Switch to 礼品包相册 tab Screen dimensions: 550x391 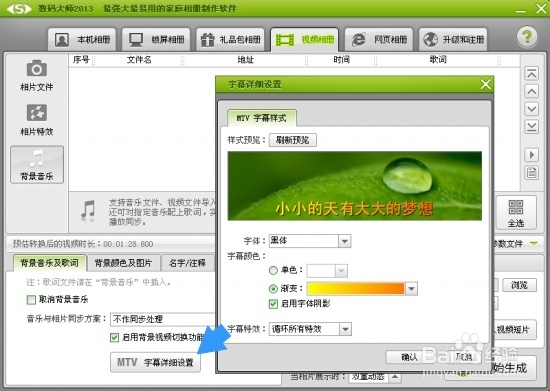[230, 39]
